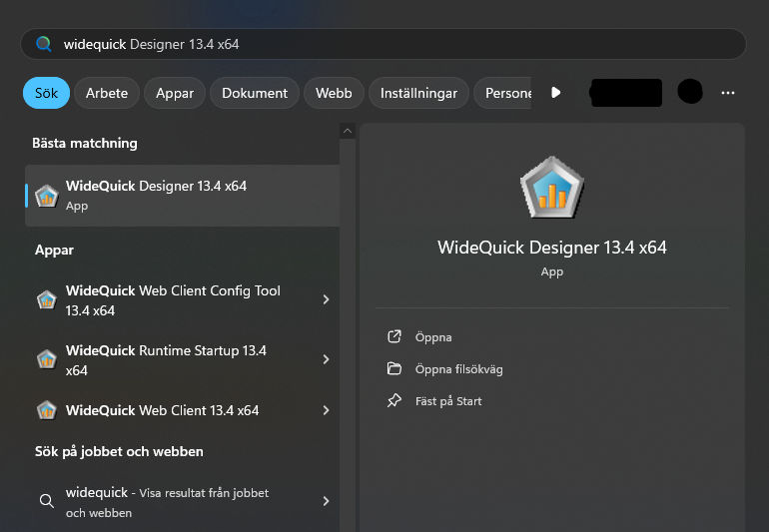Click WideQuick Designer icon in best match row

[x=47, y=196]
